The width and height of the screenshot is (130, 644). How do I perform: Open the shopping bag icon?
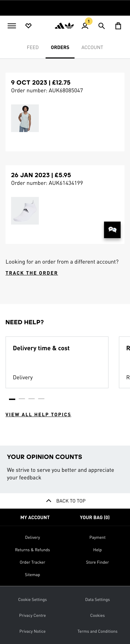coord(118,26)
